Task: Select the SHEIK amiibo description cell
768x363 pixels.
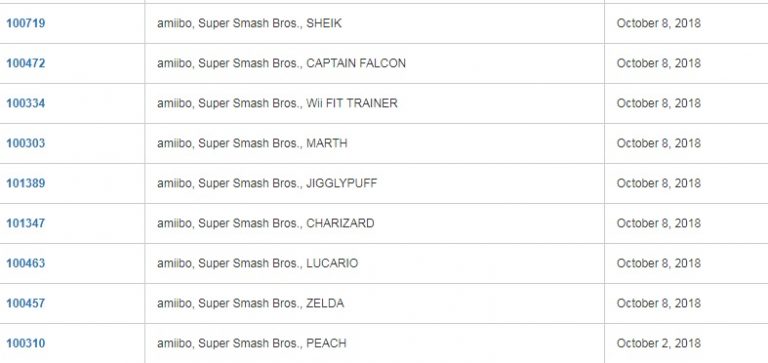Action: (375, 23)
